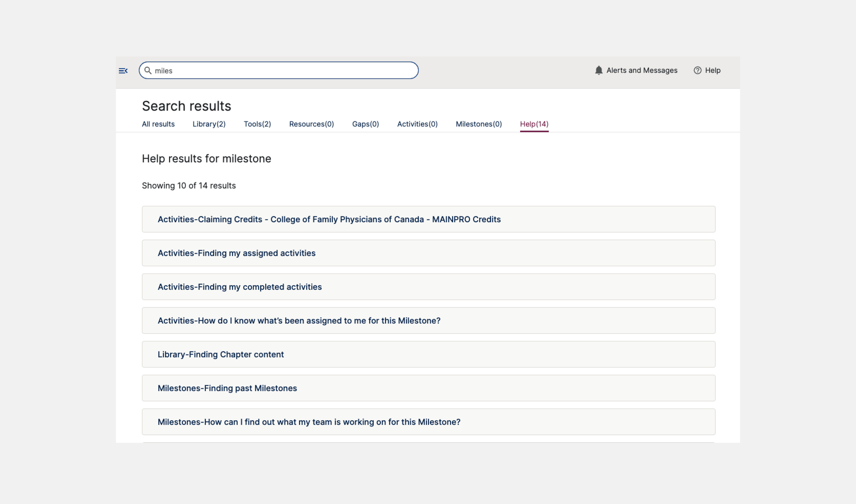Expand Activities-Finding my assigned activities

pos(236,253)
